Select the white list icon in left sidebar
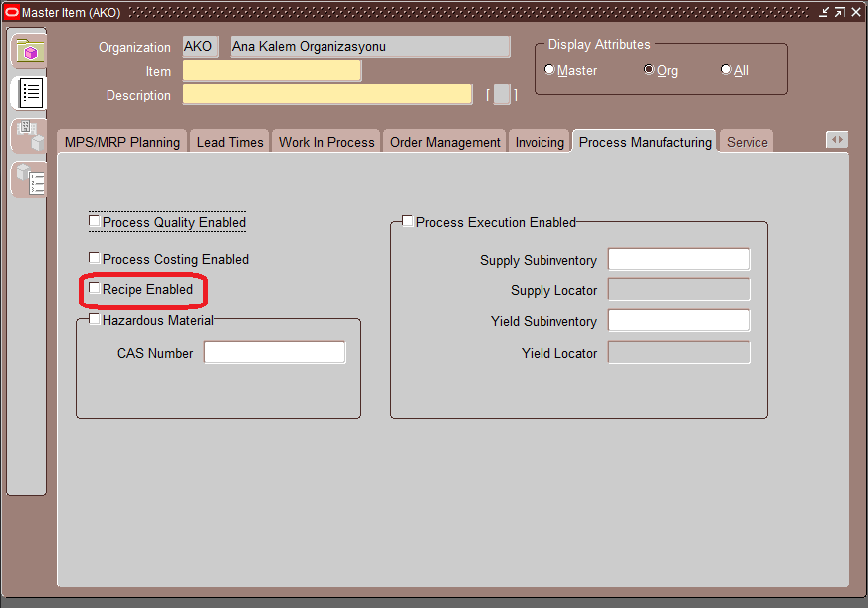This screenshot has height=608, width=868. tap(29, 93)
